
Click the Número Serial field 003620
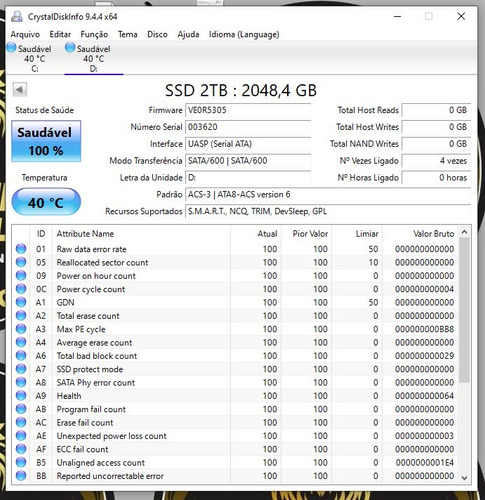(248, 127)
